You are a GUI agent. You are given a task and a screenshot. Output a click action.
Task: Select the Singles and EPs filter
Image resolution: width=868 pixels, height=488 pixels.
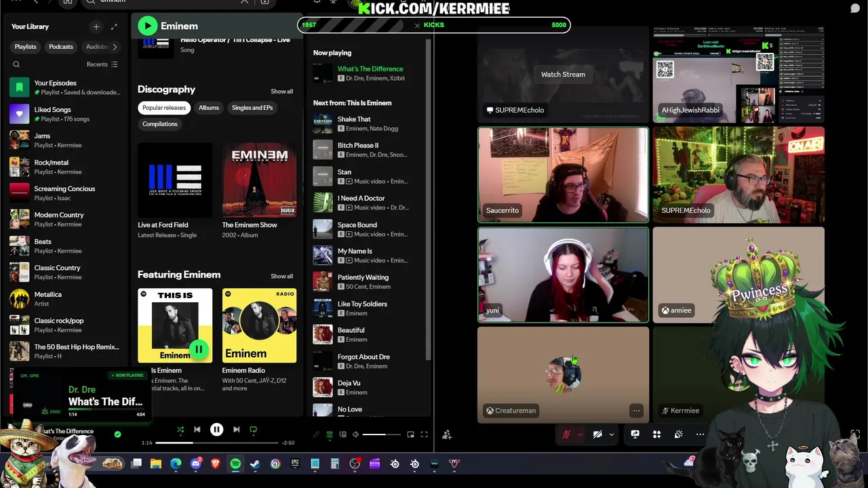click(252, 108)
